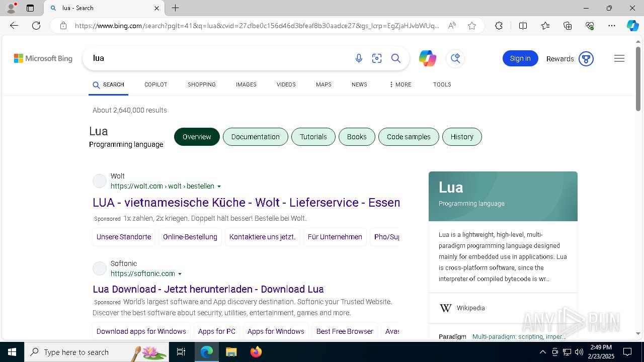Switch to the MAPS tab
Screen dimensions: 644x362
click(324, 84)
